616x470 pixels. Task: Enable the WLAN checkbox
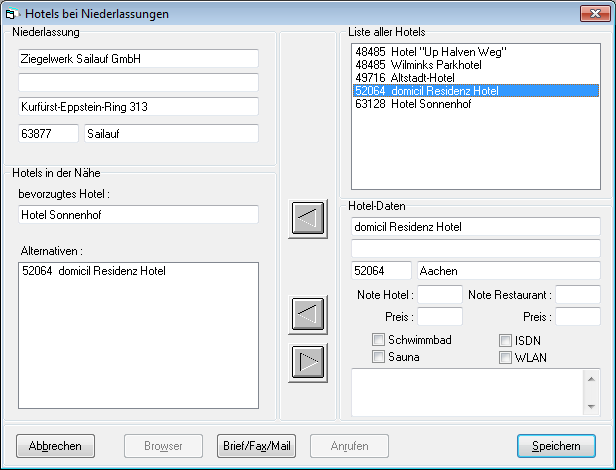coord(506,357)
